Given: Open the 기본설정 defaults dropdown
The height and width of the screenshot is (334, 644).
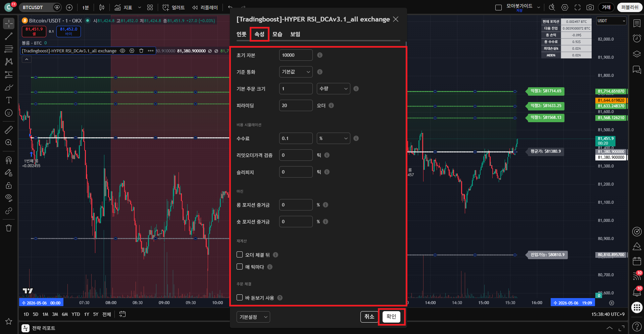Looking at the screenshot, I should tap(253, 317).
